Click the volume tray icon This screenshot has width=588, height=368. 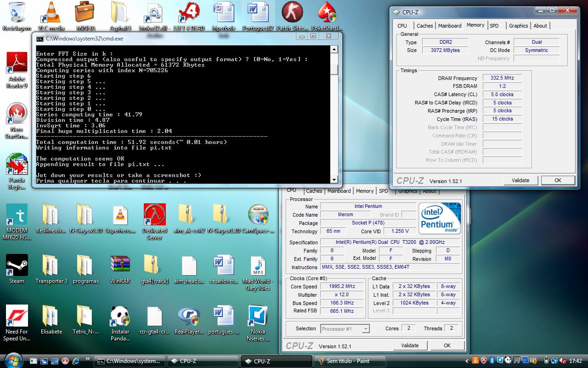click(x=563, y=361)
